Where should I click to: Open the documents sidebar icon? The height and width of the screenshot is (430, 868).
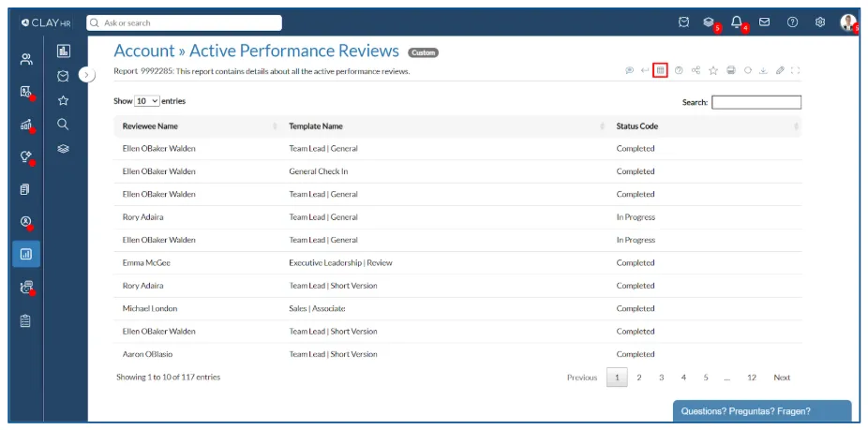25,189
